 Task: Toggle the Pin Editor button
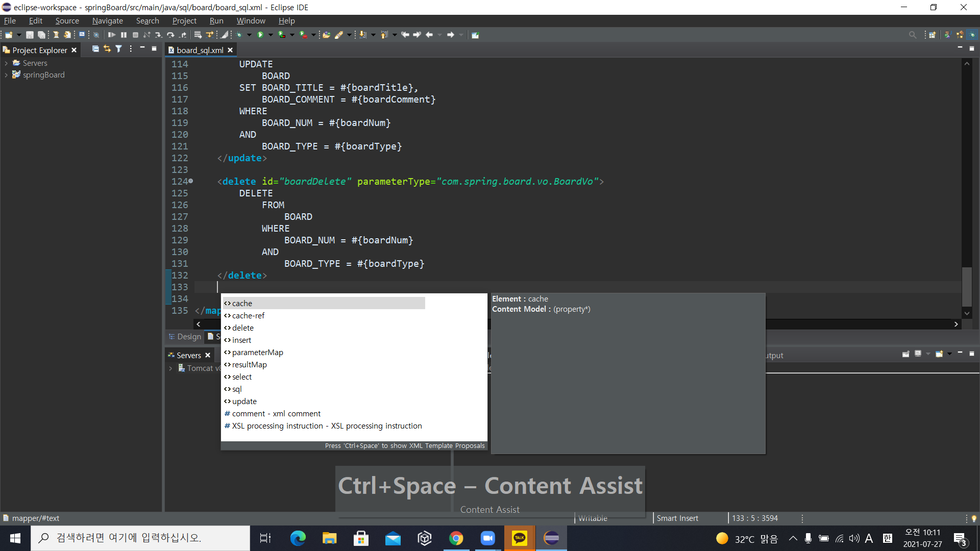pos(475,35)
